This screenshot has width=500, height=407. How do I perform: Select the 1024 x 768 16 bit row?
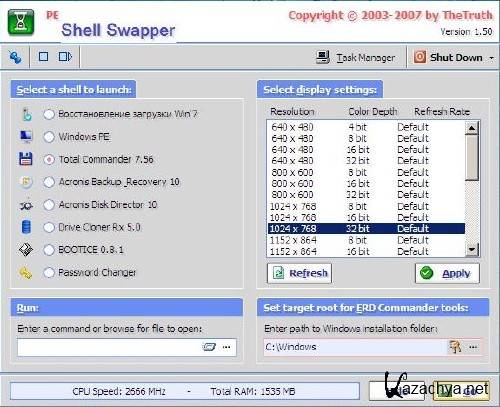point(366,217)
